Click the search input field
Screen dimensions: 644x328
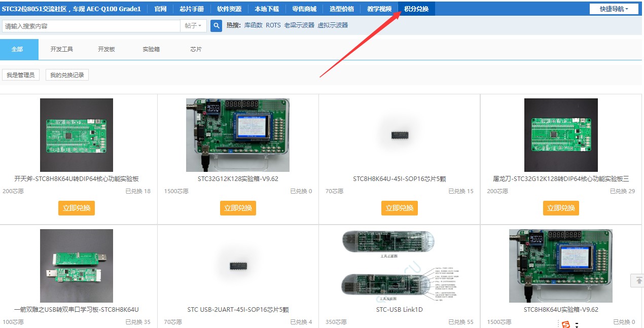point(91,26)
